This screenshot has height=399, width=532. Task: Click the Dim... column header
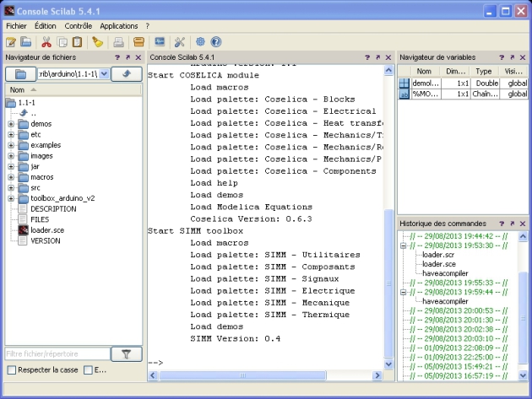click(x=456, y=71)
